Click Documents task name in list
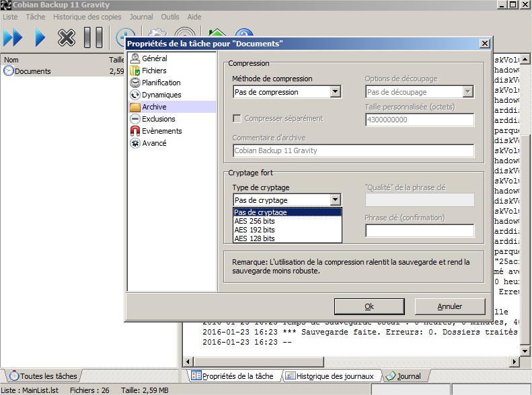Image resolution: width=532 pixels, height=395 pixels. tap(32, 71)
